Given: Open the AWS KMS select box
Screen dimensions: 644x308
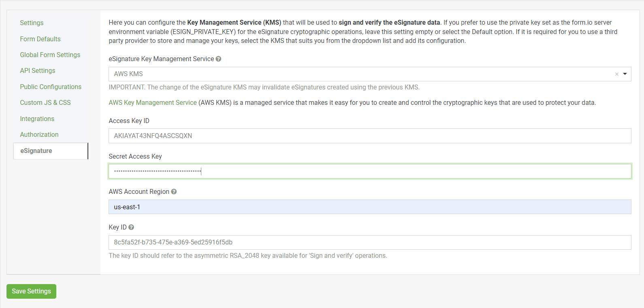Looking at the screenshot, I should pos(370,74).
